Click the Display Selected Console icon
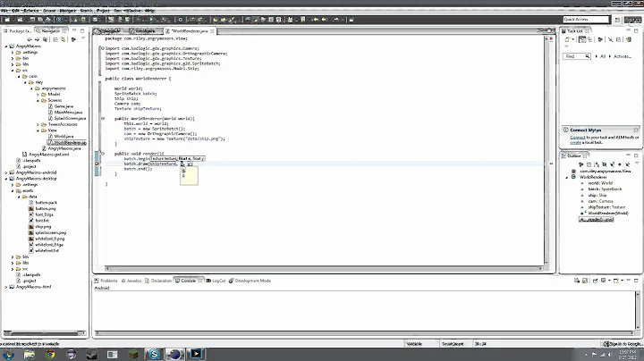The width and height of the screenshot is (644, 361). click(604, 281)
